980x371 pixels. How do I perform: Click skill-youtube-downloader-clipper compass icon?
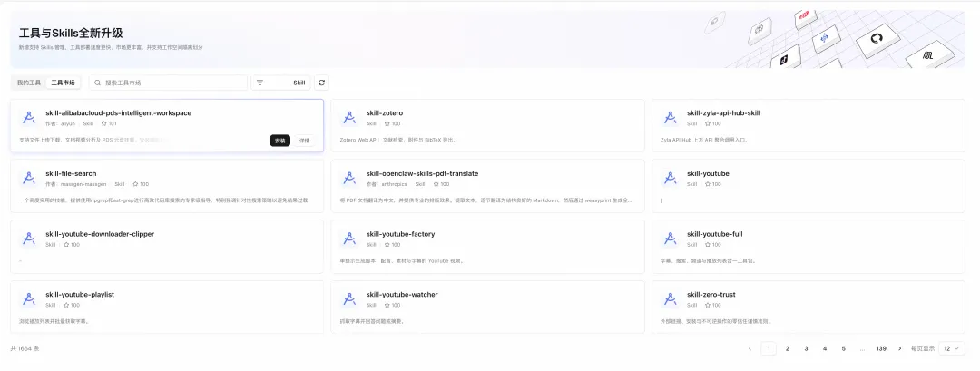28,239
